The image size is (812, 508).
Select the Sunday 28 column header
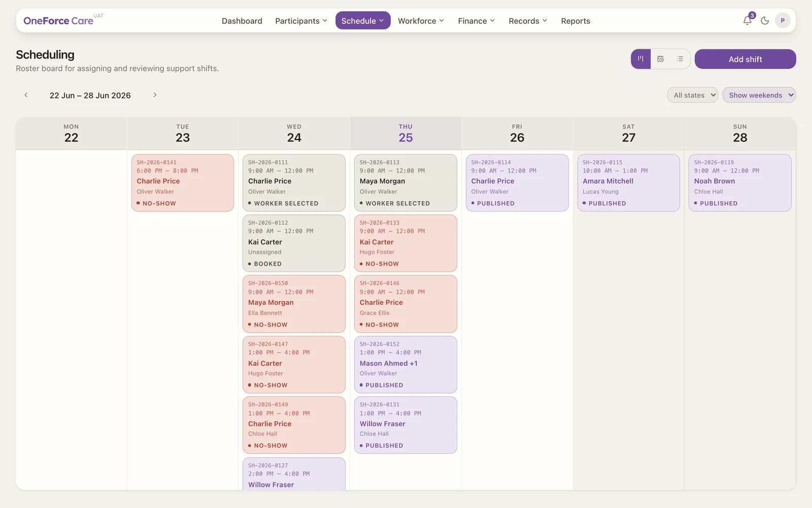click(740, 134)
